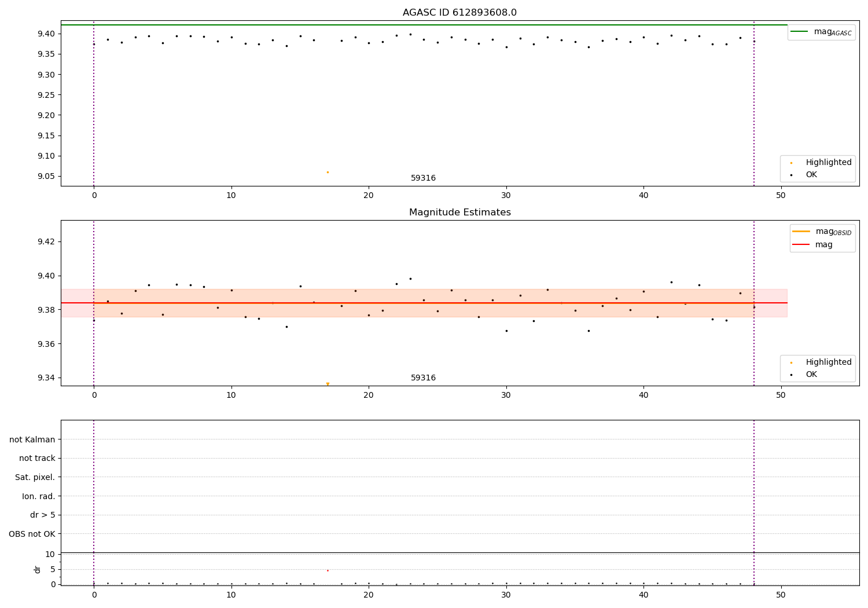The width and height of the screenshot is (868, 608).
Task: Click the 9.15 y-tick label
Action: pos(45,135)
